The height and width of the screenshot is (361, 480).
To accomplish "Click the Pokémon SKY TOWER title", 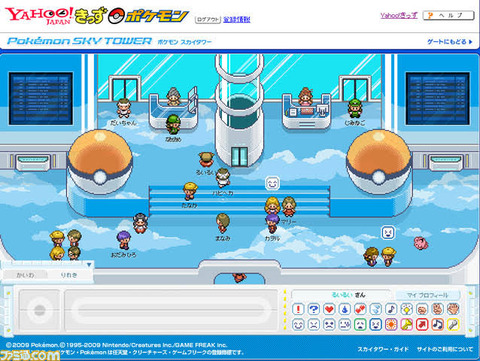I will pyautogui.click(x=79, y=41).
